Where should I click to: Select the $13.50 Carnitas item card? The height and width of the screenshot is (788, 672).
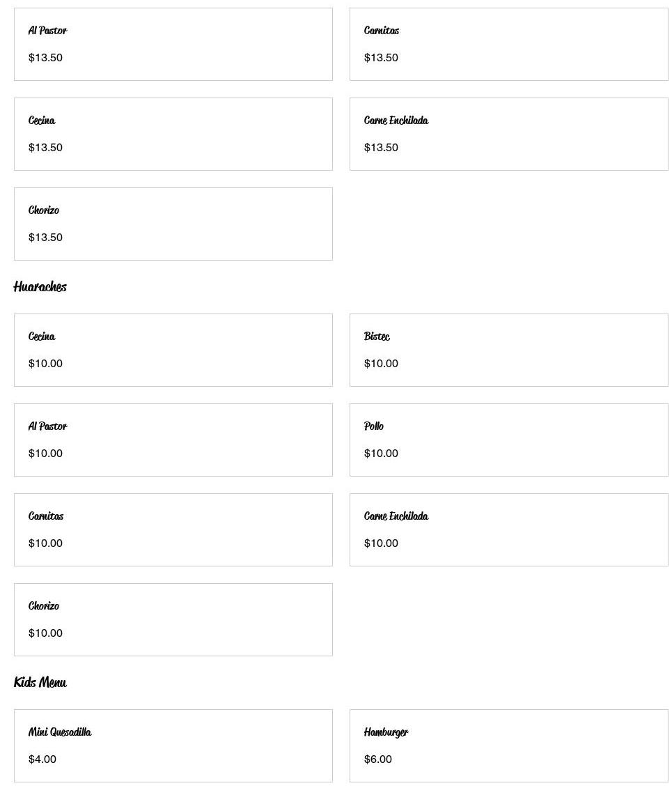(x=508, y=44)
